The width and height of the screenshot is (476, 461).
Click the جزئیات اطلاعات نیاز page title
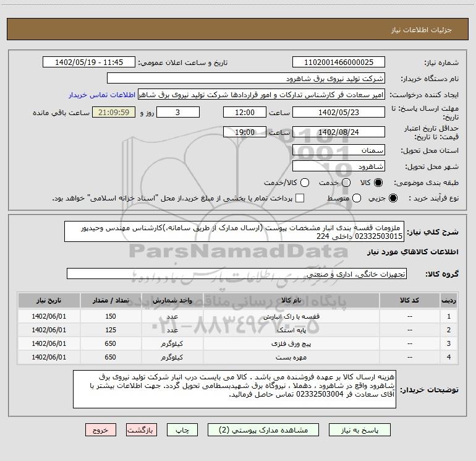tap(422, 30)
